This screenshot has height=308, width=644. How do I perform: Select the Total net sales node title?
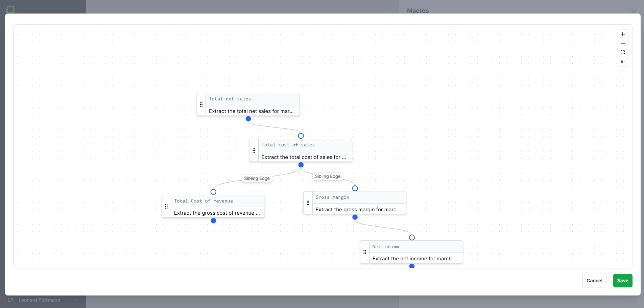[230, 99]
